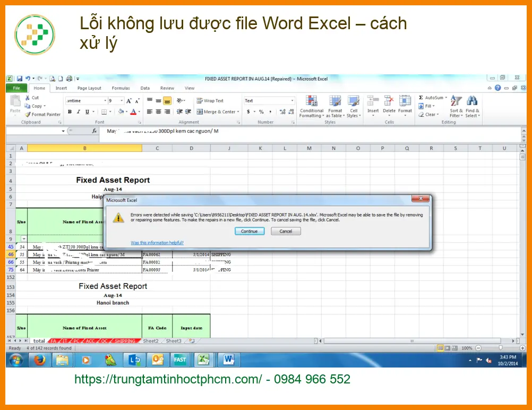Click the Insert Function fx button
The image size is (532, 410).
pos(95,131)
